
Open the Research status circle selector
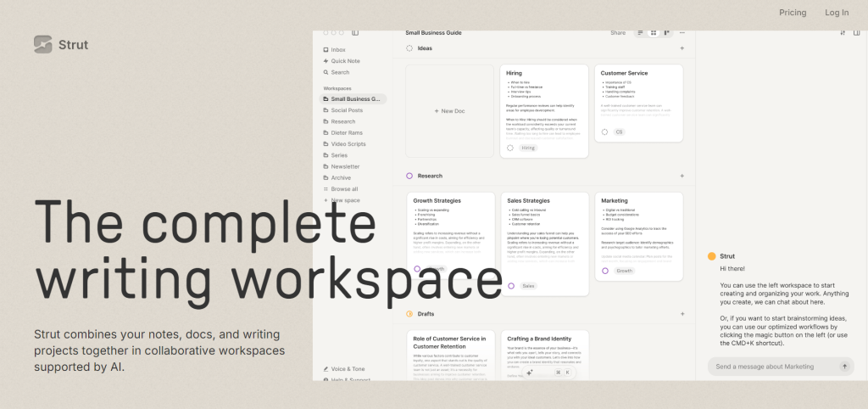click(x=409, y=176)
